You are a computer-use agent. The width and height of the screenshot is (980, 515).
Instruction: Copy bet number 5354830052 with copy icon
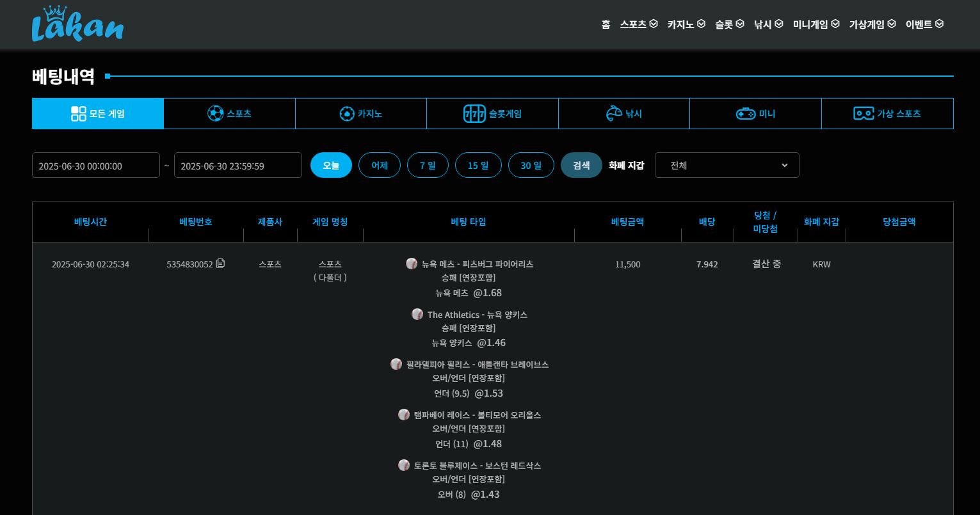[221, 264]
